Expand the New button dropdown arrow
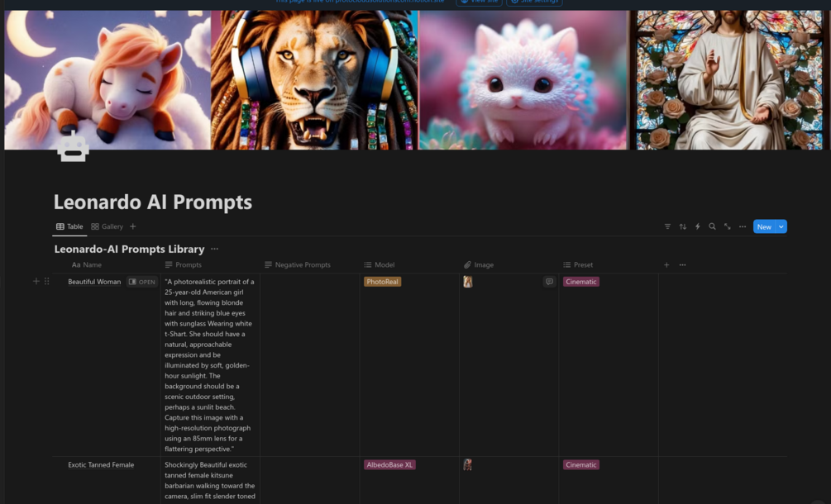The width and height of the screenshot is (831, 504). click(781, 226)
